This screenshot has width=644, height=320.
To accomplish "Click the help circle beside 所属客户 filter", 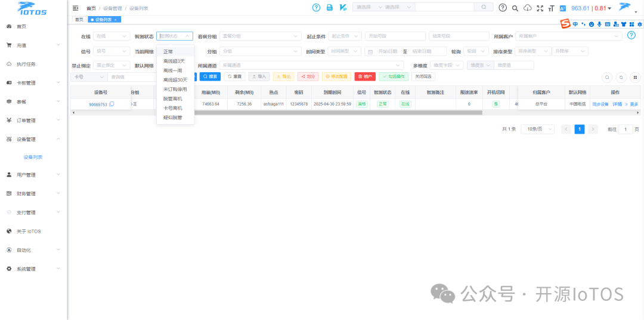I will coord(631,36).
